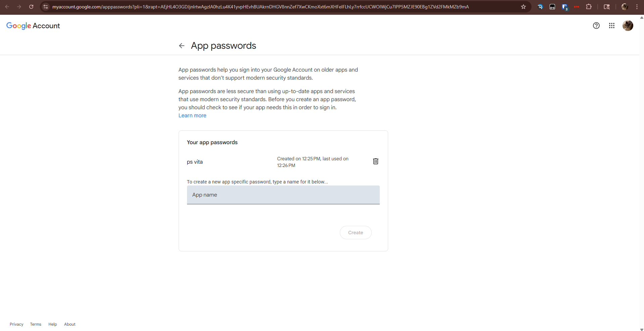Go back using the App passwords arrow
644x331 pixels.
point(182,46)
